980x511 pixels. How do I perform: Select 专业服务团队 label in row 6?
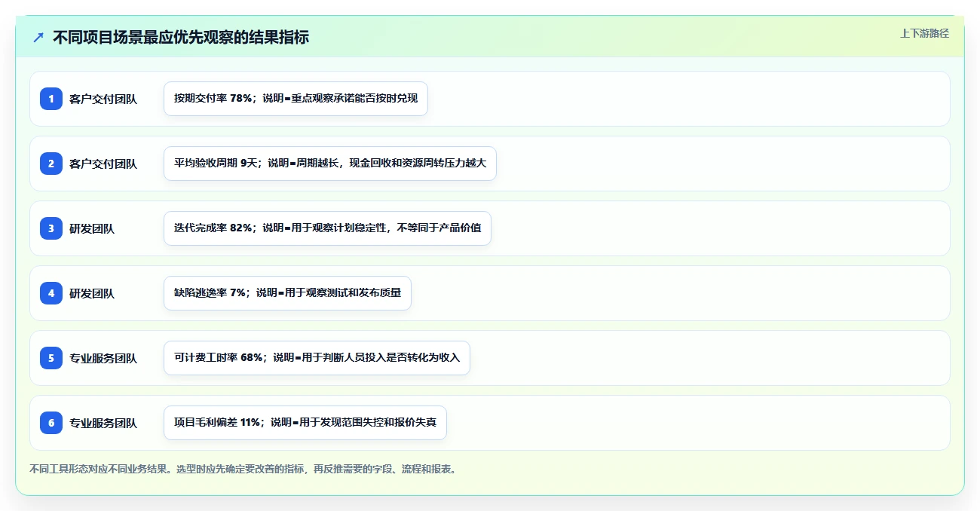[x=103, y=423]
